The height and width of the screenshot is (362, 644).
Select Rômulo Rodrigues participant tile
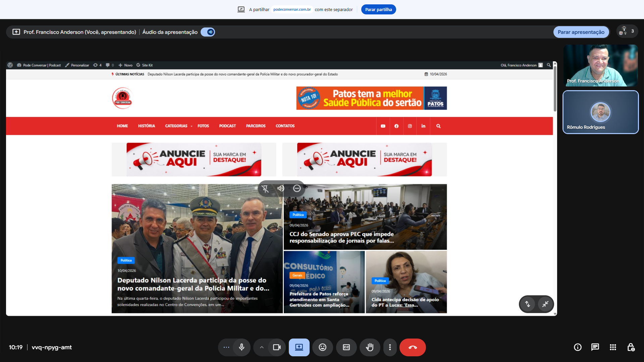[x=600, y=112]
